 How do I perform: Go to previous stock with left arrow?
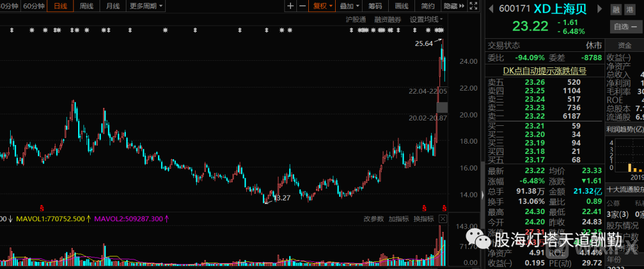click(491, 8)
